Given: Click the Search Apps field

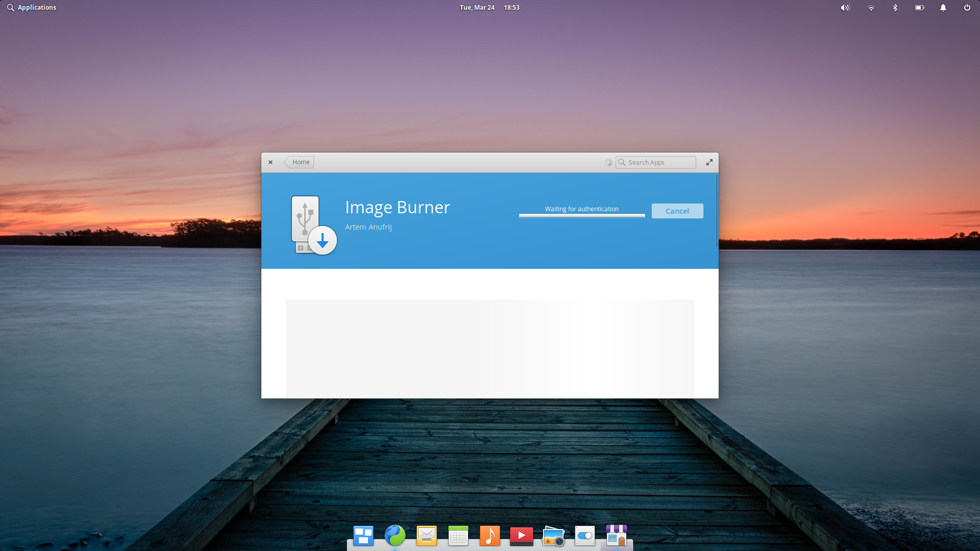Looking at the screenshot, I should (x=656, y=162).
